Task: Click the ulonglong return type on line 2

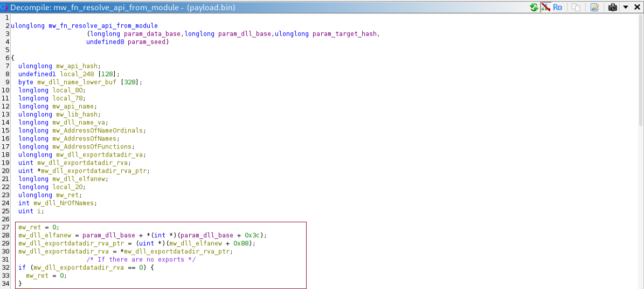Action: click(x=27, y=26)
